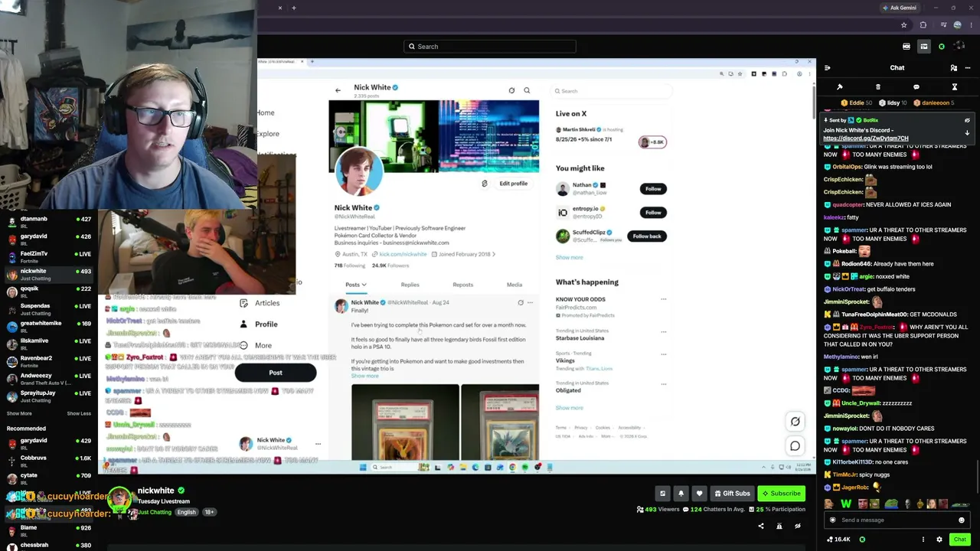Click the hammer moderation icon in chat tools

tap(840, 87)
